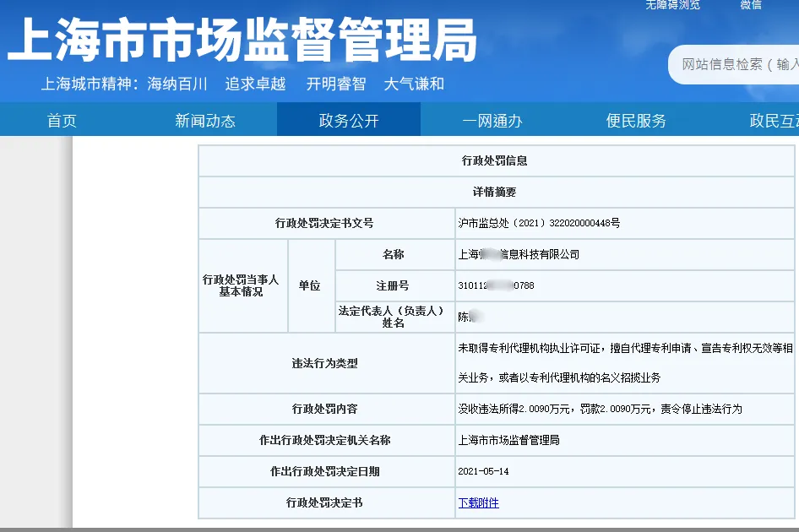This screenshot has height=532, width=799.
Task: Focus the 网站信息检索 search field
Action: 734,64
